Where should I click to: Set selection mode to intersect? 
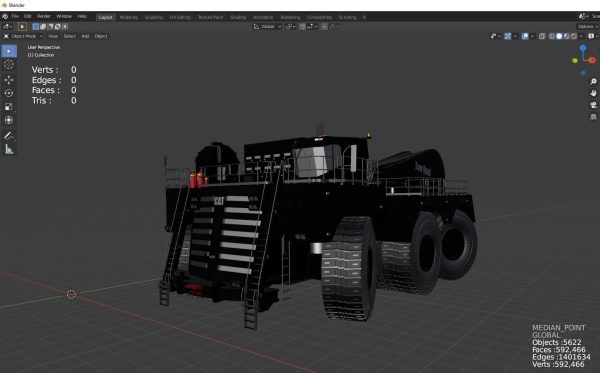pyautogui.click(x=65, y=26)
